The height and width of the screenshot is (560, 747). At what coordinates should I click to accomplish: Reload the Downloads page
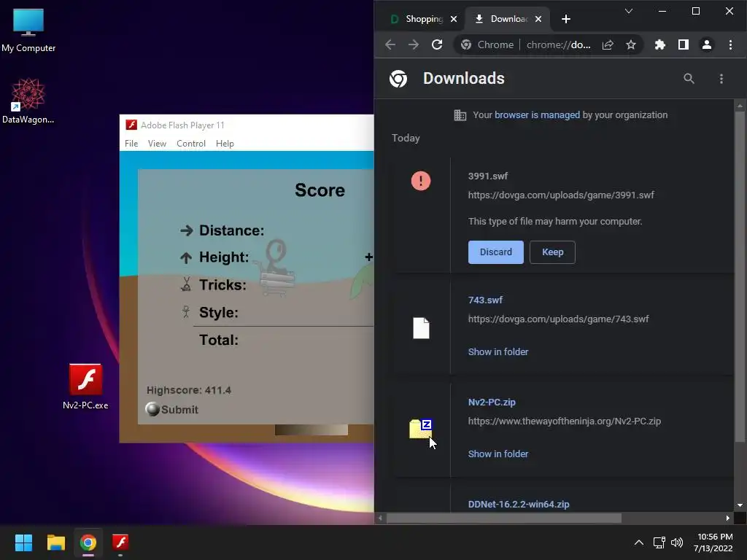pyautogui.click(x=437, y=44)
